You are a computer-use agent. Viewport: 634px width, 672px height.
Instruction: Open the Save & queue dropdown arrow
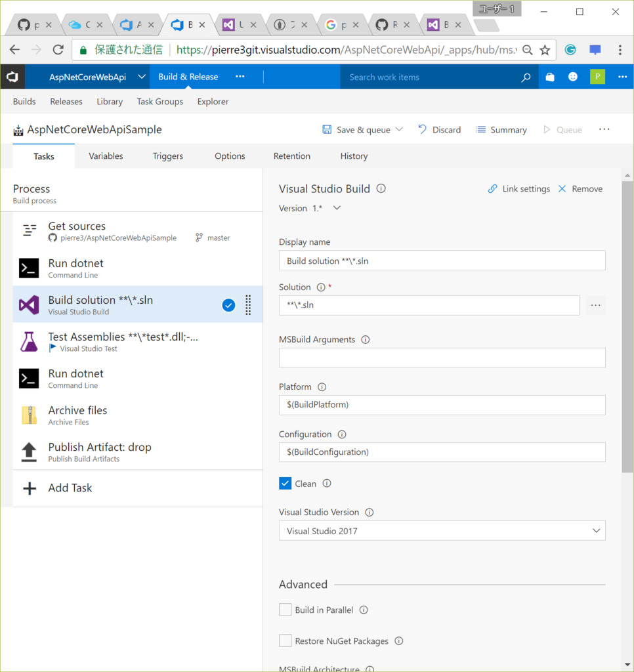point(399,129)
